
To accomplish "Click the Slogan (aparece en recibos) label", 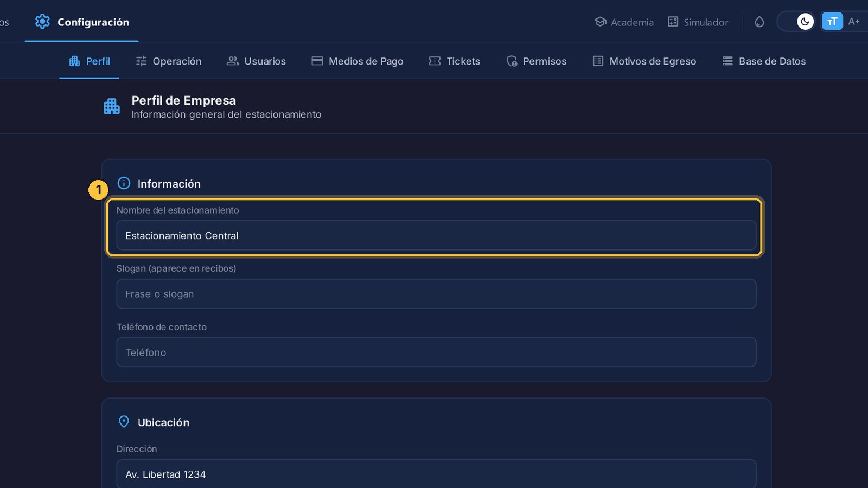I will click(176, 268).
